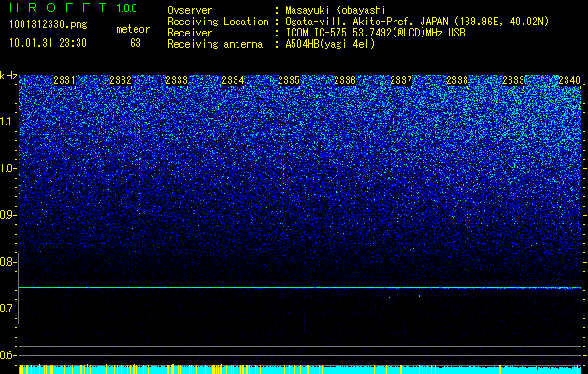Click the 0.7 kHz axis label
This screenshot has width=588, height=374.
pos(7,309)
